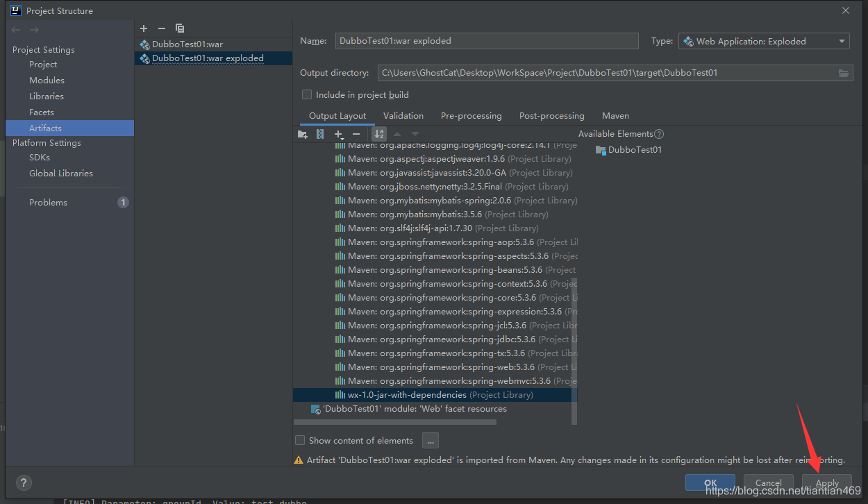Select DubboTest01:war artifact
This screenshot has width=868, height=504.
click(213, 44)
